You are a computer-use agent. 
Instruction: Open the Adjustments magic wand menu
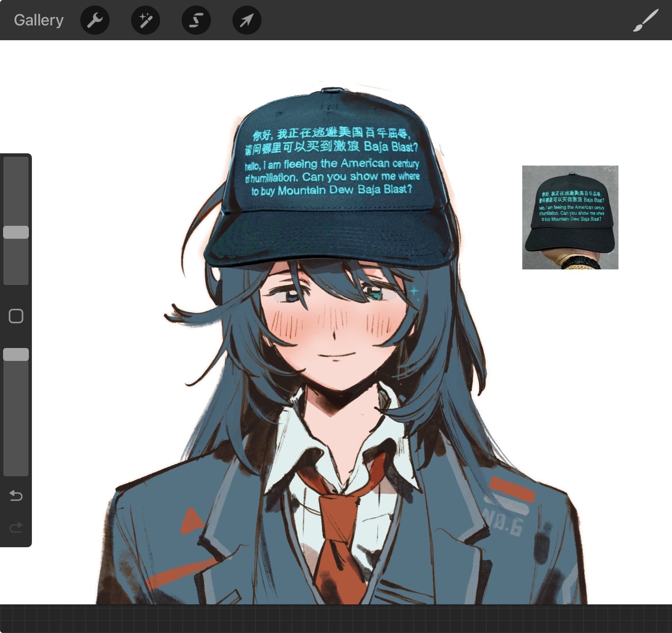pyautogui.click(x=145, y=20)
